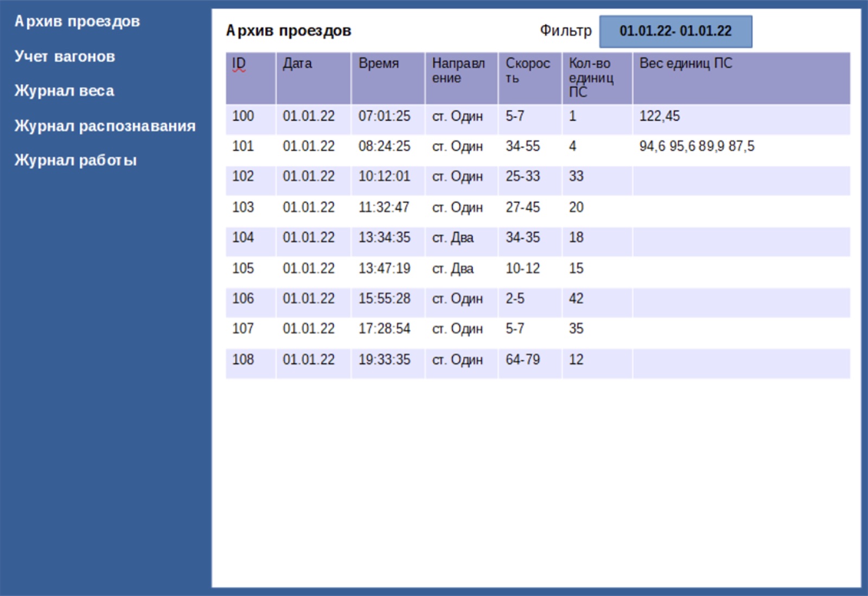Click the Время column header
Image resolution: width=868 pixels, height=596 pixels.
(388, 78)
